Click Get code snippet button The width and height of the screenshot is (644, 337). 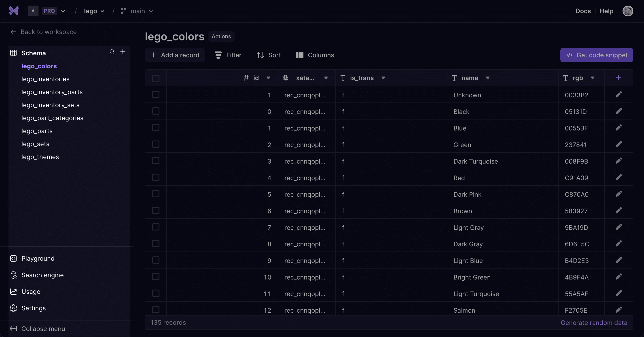[597, 55]
